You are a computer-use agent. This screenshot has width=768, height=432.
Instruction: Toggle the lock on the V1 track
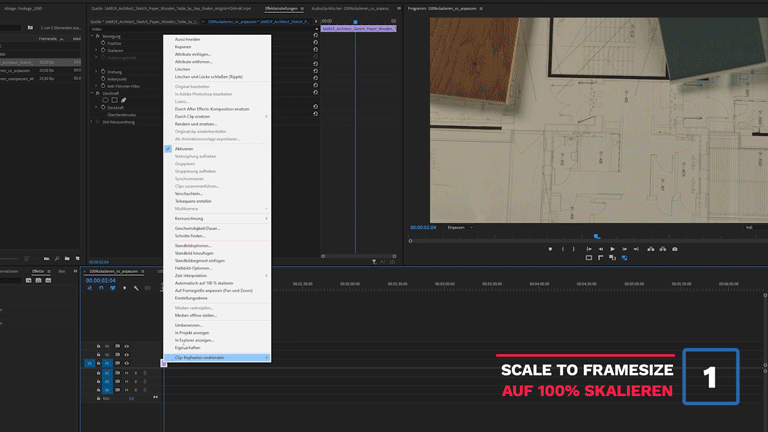[x=98, y=363]
